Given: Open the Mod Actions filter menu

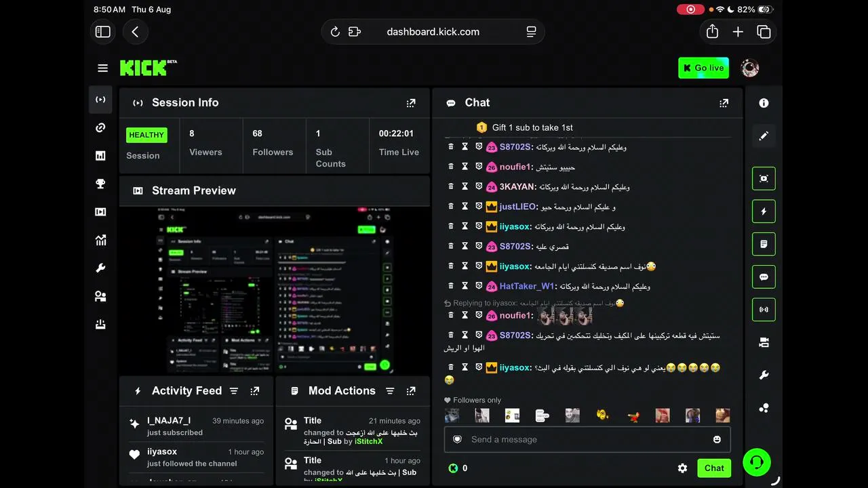Looking at the screenshot, I should (x=390, y=391).
